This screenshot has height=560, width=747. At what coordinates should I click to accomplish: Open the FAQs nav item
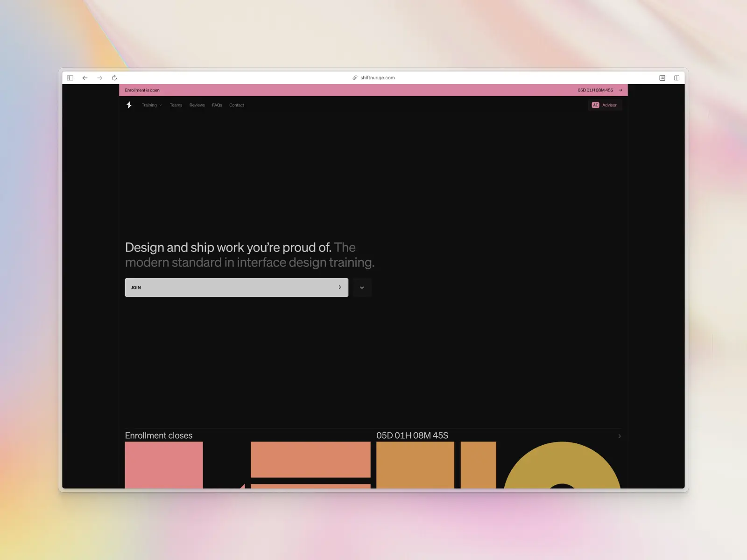tap(217, 105)
